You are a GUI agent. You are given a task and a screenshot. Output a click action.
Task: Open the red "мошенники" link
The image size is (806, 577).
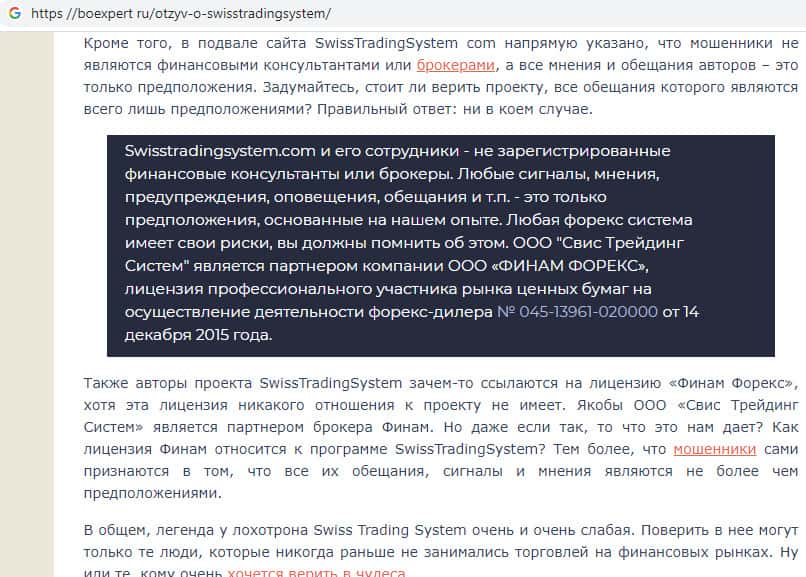click(x=715, y=449)
